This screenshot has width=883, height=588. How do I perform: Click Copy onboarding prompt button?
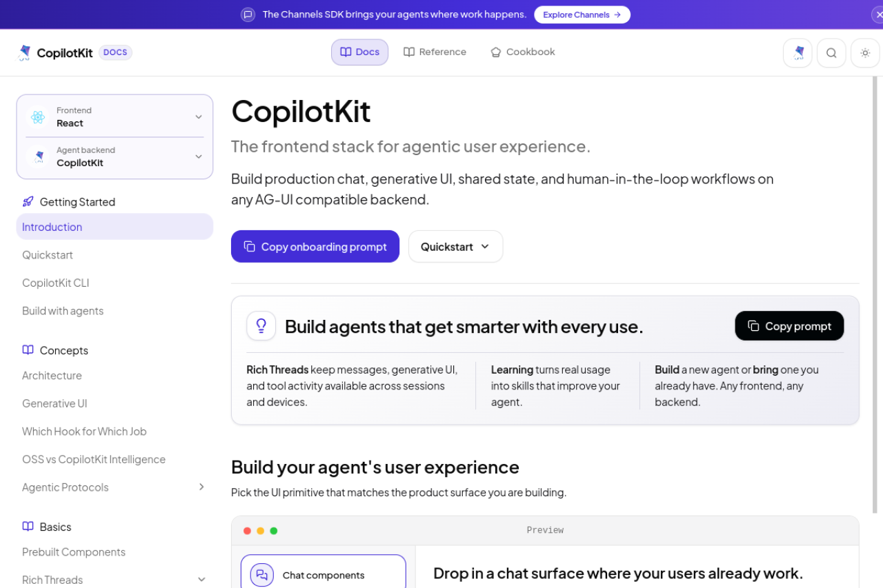coord(315,247)
